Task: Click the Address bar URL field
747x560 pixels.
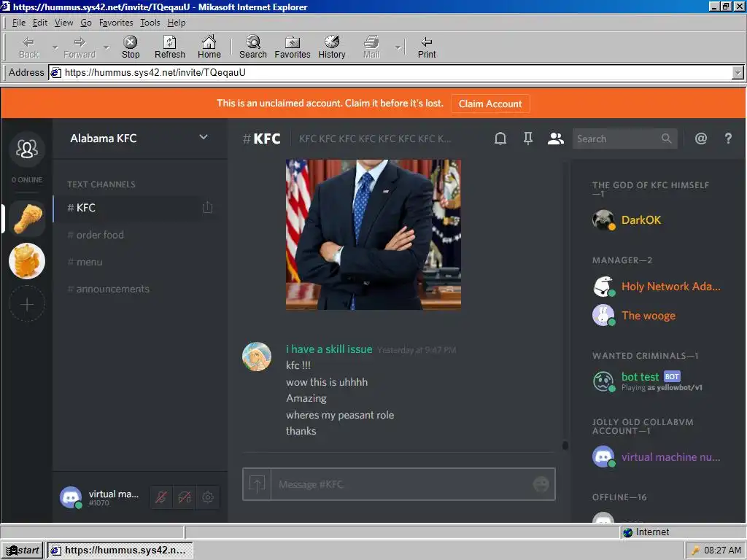Action: coord(391,73)
